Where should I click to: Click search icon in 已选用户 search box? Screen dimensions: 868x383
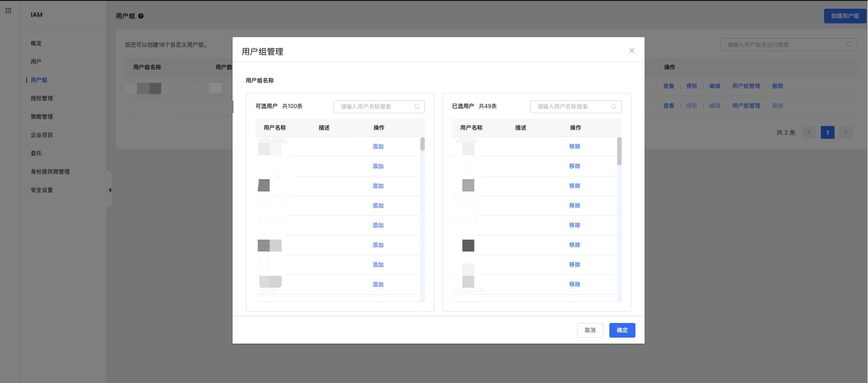pos(613,107)
